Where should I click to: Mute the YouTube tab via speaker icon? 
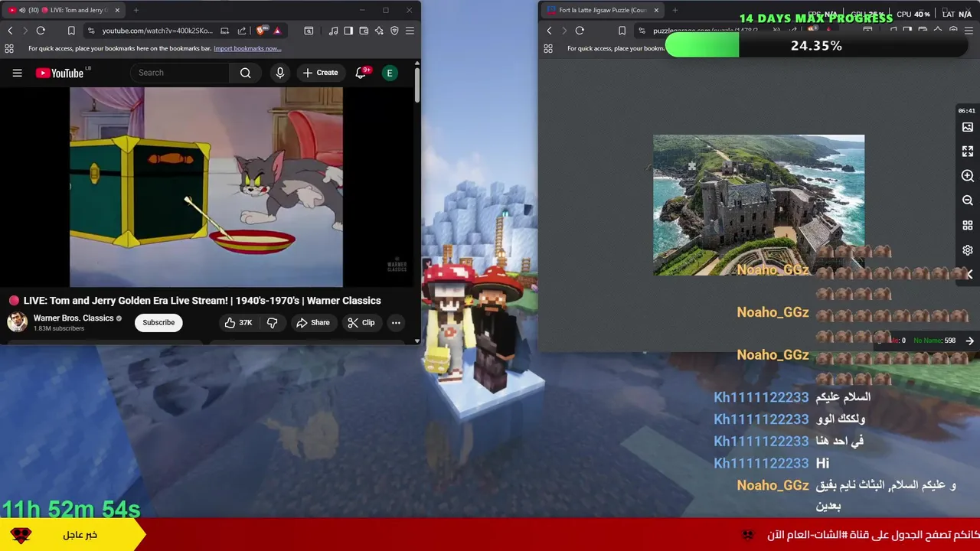(x=22, y=10)
